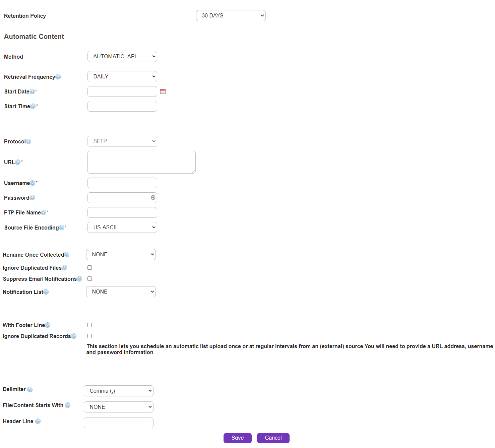The width and height of the screenshot is (495, 448).
Task: Click help icon next to FTP File Name
Action: 44,213
